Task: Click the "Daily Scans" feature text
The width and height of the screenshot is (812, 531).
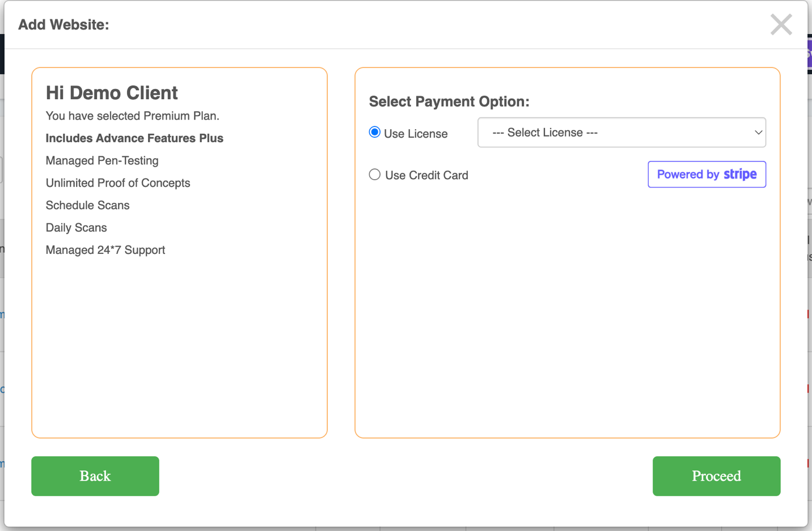Action: [76, 228]
